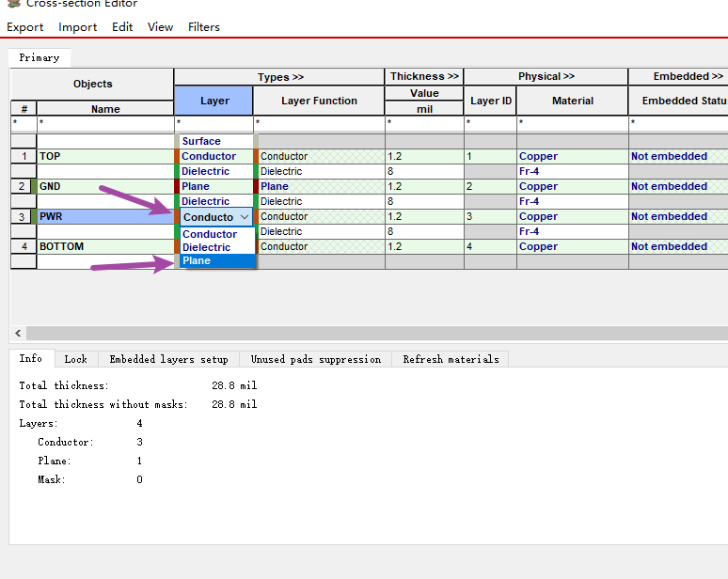Image resolution: width=728 pixels, height=579 pixels.
Task: Click the horizontal scrollbar track
Action: [377, 333]
